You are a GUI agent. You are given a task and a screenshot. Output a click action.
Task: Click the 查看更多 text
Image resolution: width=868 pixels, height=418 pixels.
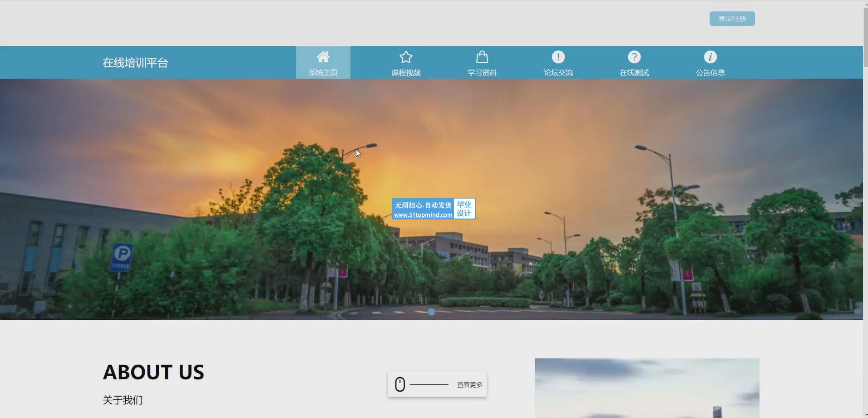[x=469, y=385]
